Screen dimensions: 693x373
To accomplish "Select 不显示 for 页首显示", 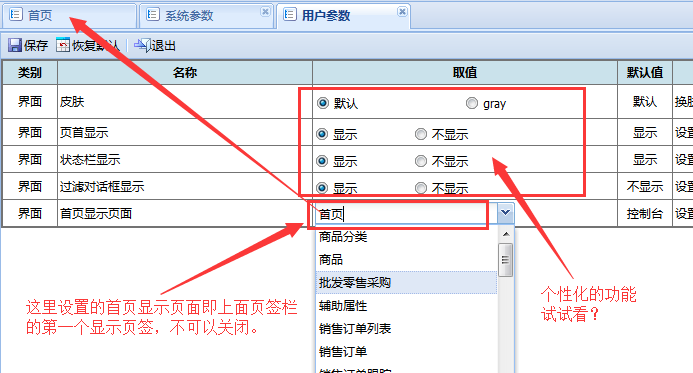I will click(x=421, y=134).
